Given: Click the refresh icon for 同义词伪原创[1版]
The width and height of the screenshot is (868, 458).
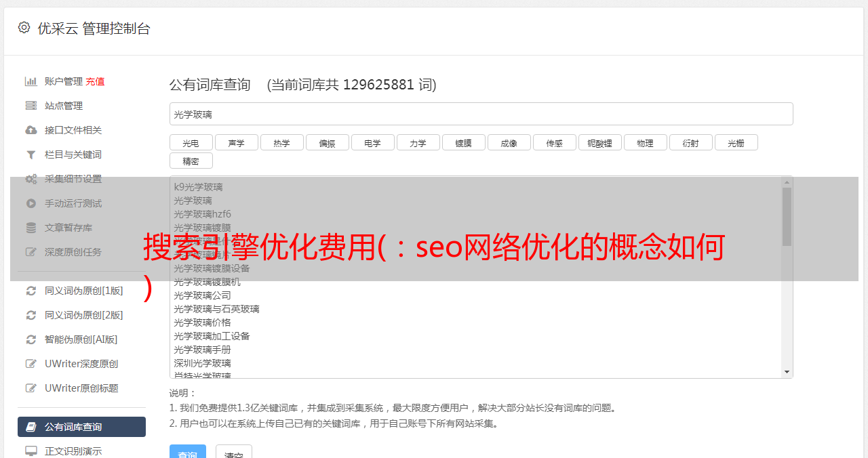Looking at the screenshot, I should coord(31,291).
